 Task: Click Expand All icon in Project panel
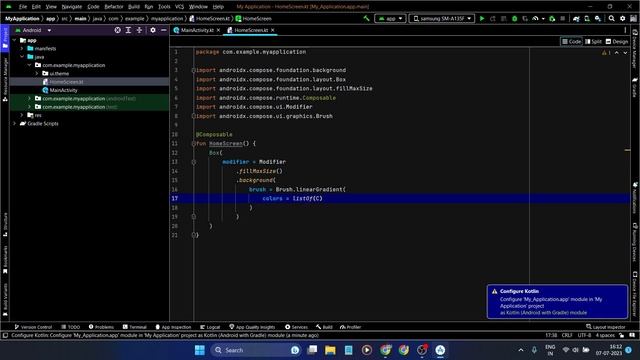[x=128, y=30]
